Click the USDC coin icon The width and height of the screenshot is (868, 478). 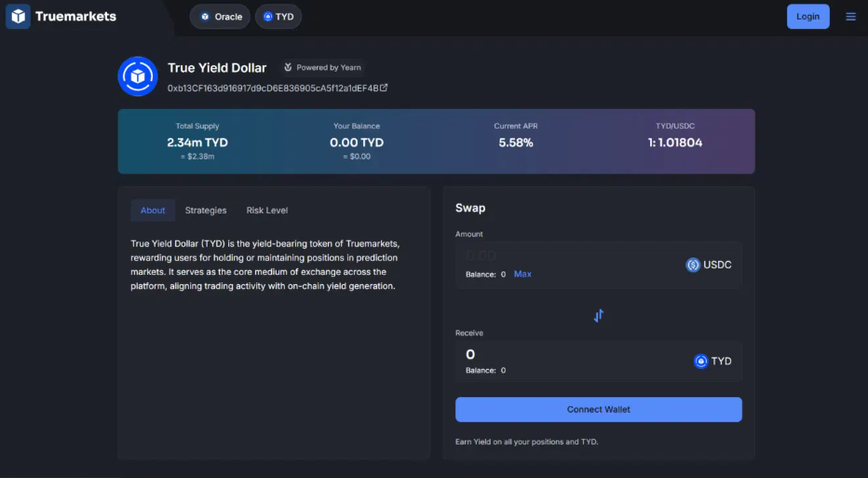[693, 265]
